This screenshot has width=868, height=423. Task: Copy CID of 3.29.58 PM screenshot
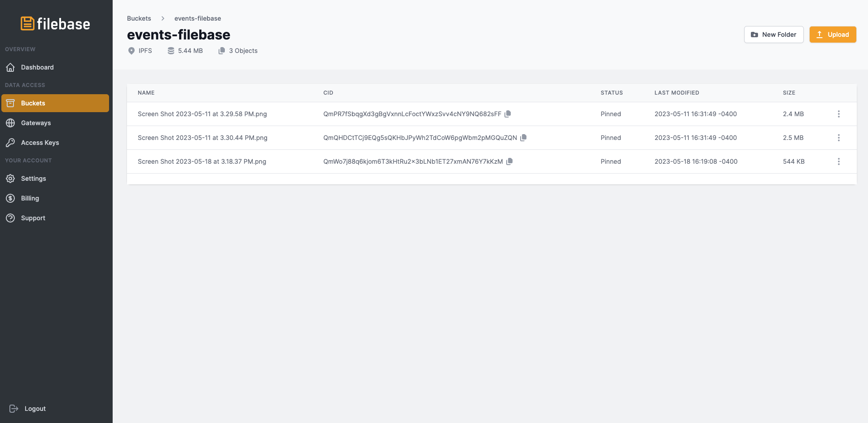point(508,114)
